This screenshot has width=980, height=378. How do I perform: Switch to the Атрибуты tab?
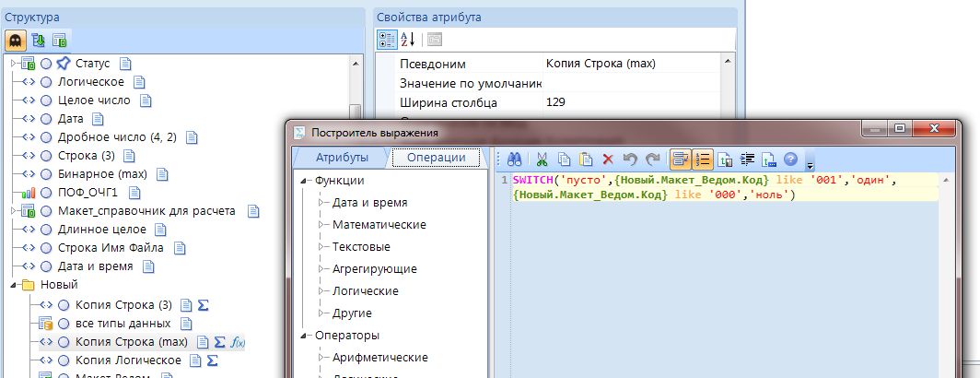coord(342,158)
